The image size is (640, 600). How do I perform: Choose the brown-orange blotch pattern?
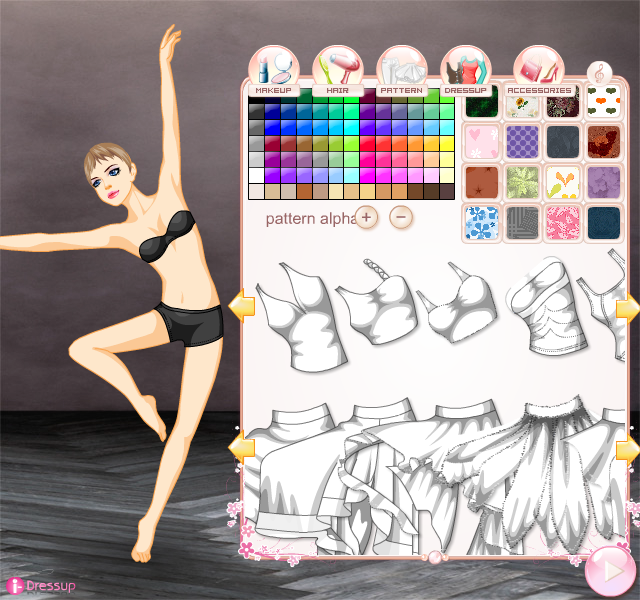tap(604, 142)
